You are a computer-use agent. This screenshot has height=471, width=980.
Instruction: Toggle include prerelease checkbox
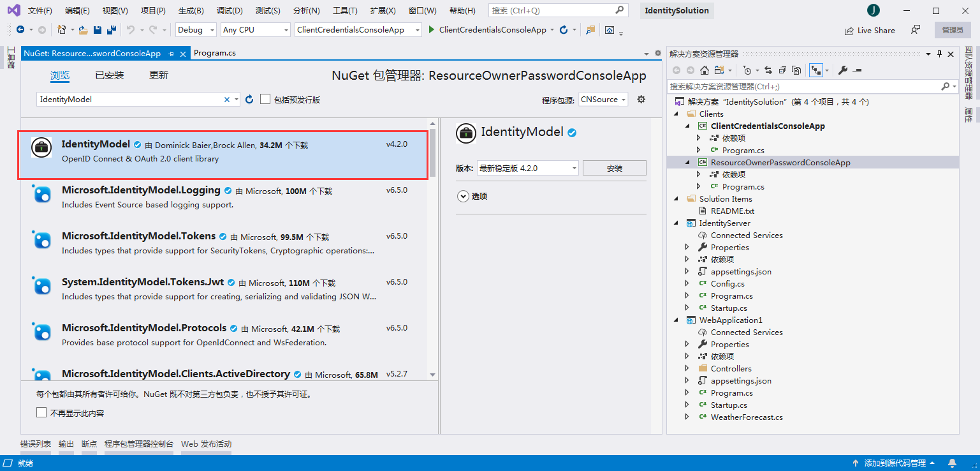[265, 99]
